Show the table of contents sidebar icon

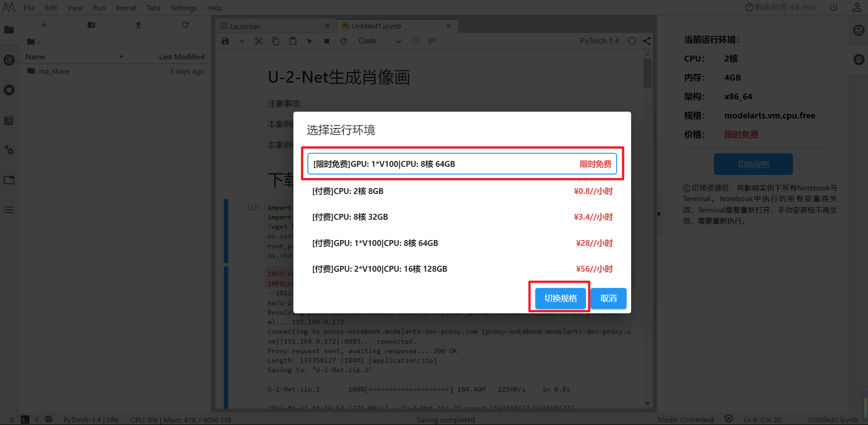pyautogui.click(x=9, y=210)
